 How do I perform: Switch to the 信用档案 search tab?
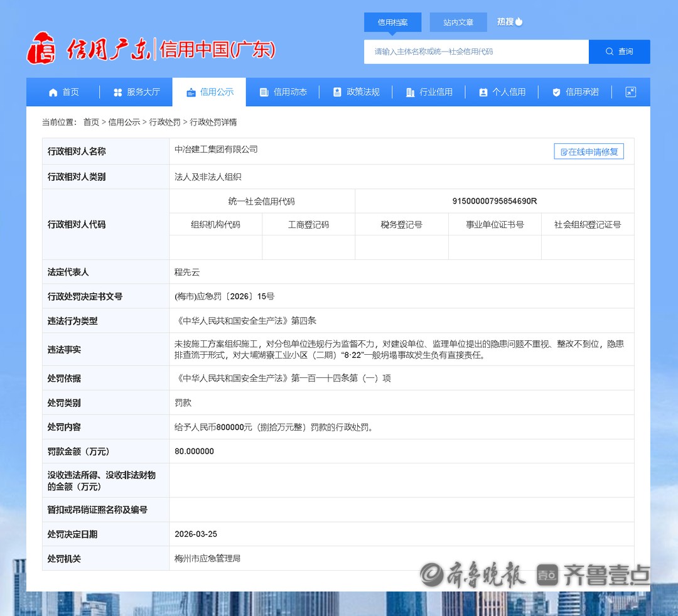[392, 22]
